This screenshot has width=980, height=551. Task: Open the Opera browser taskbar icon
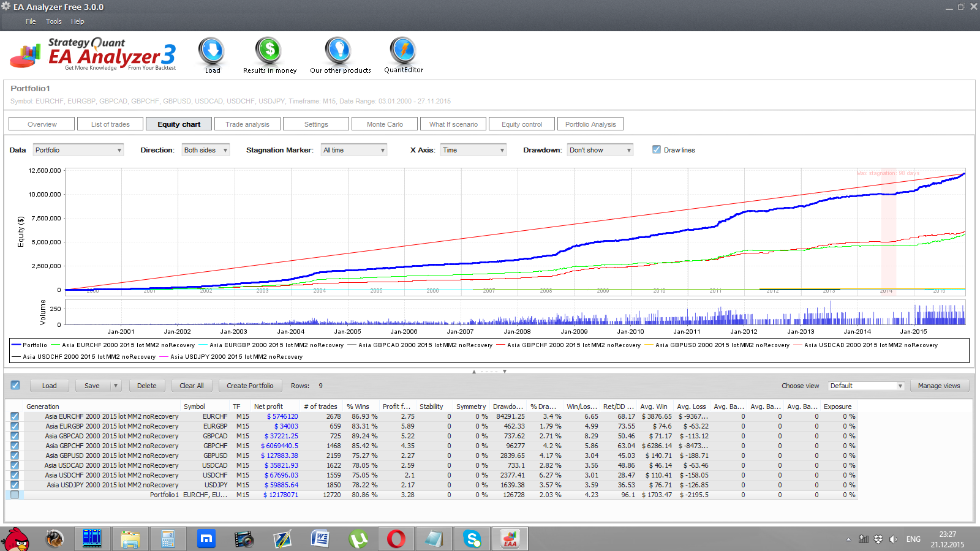tap(396, 539)
